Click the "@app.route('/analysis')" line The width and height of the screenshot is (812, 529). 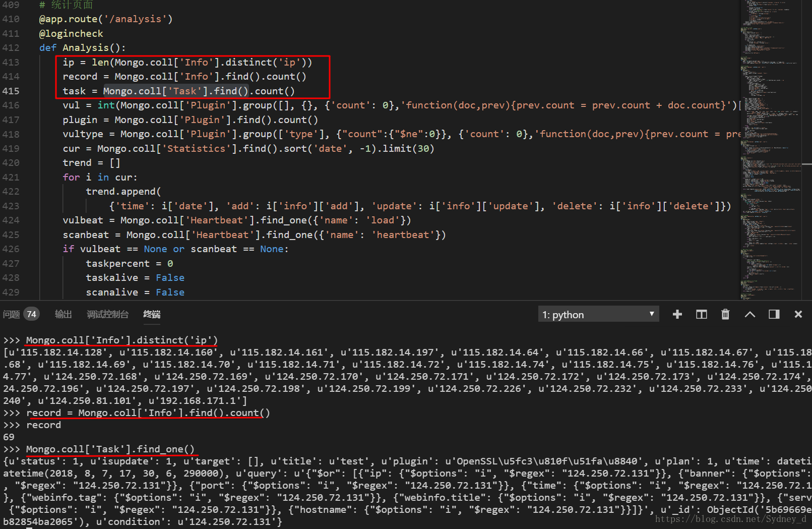click(x=106, y=19)
